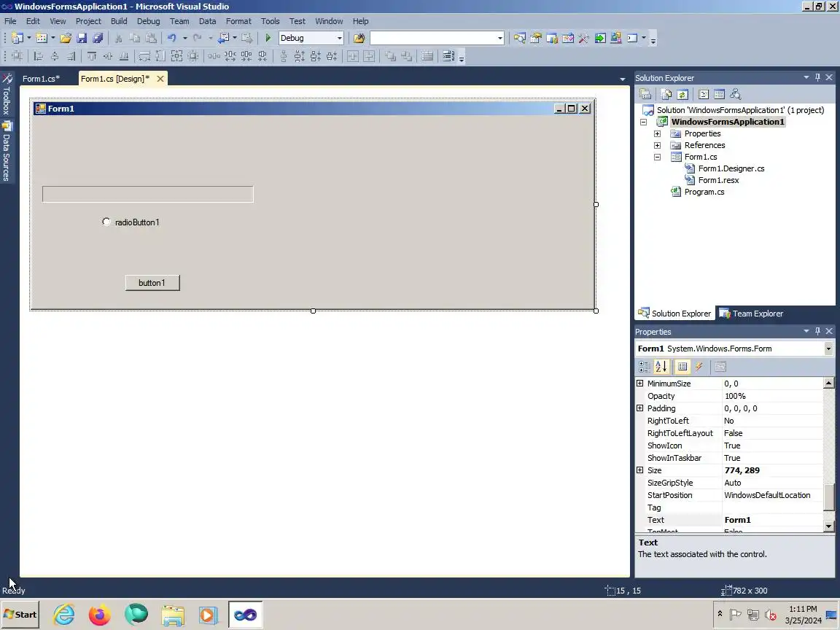
Task: Click the Properties grid scroll down arrow
Action: (829, 526)
